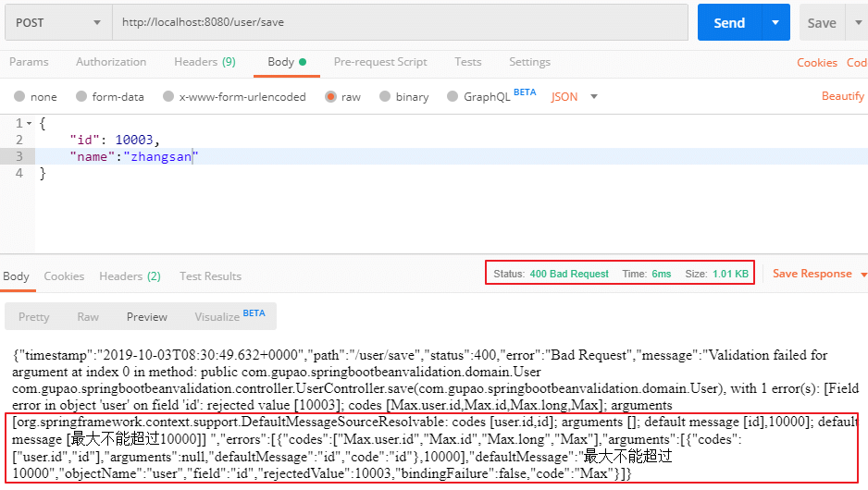The width and height of the screenshot is (868, 490).
Task: Expand the JSON format dropdown
Action: [575, 97]
